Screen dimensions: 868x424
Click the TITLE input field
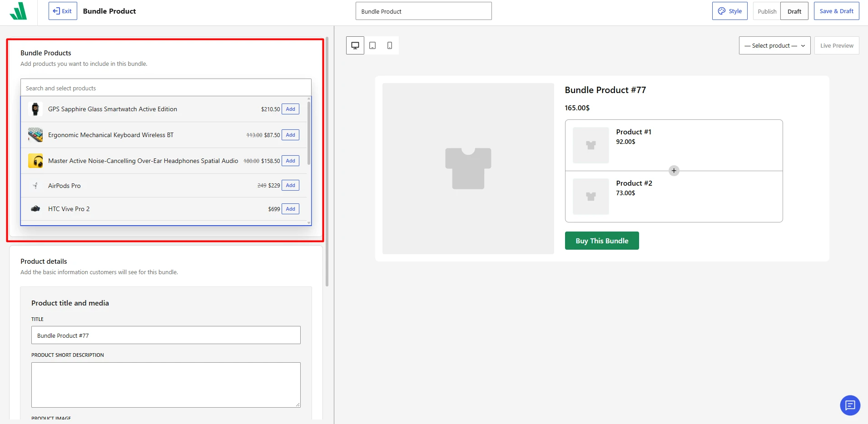tap(166, 335)
